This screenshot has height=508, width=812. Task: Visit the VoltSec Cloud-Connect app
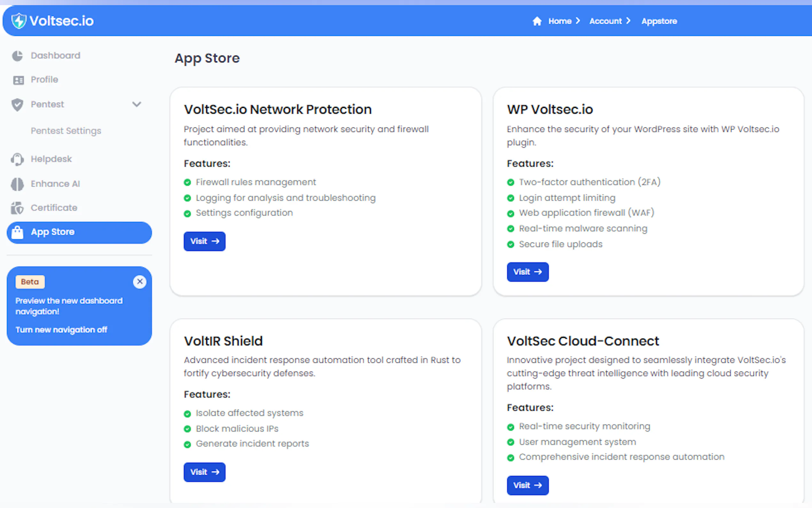(x=527, y=485)
